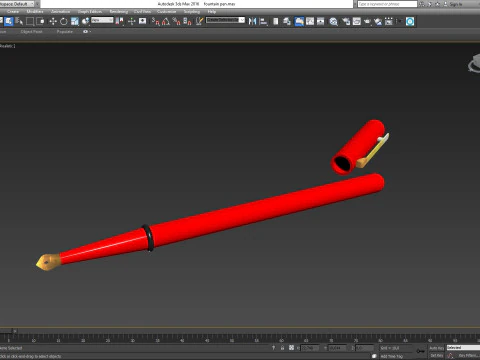This screenshot has height=360, width=480.
Task: Click Render Production teapot icon
Action: (367, 22)
